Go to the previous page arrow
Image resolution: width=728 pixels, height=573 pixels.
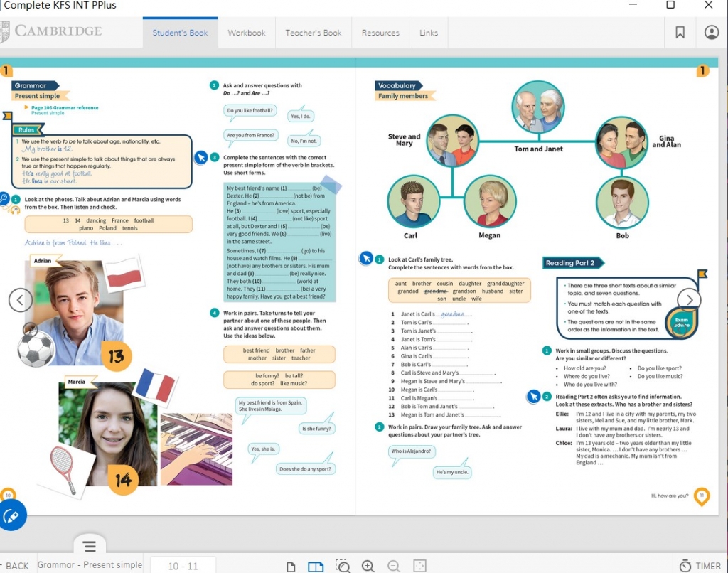coord(21,300)
